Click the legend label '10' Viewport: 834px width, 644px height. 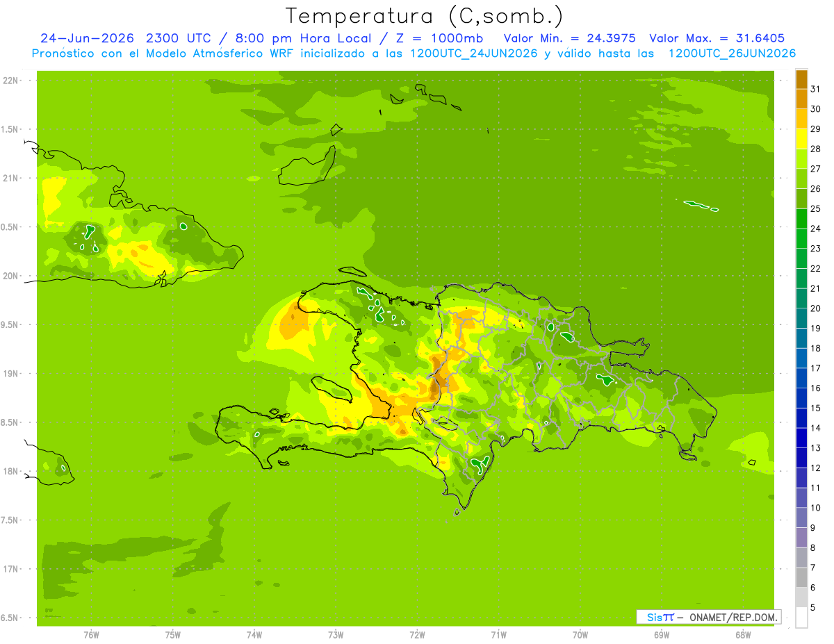(816, 508)
